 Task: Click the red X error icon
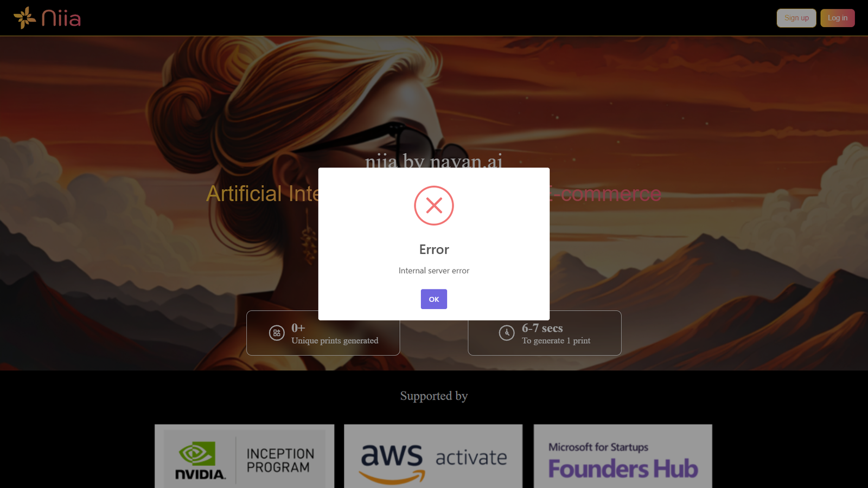434,206
